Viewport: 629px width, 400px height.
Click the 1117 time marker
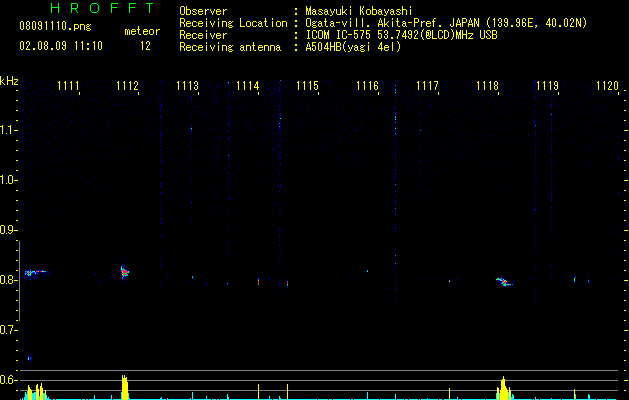point(427,86)
